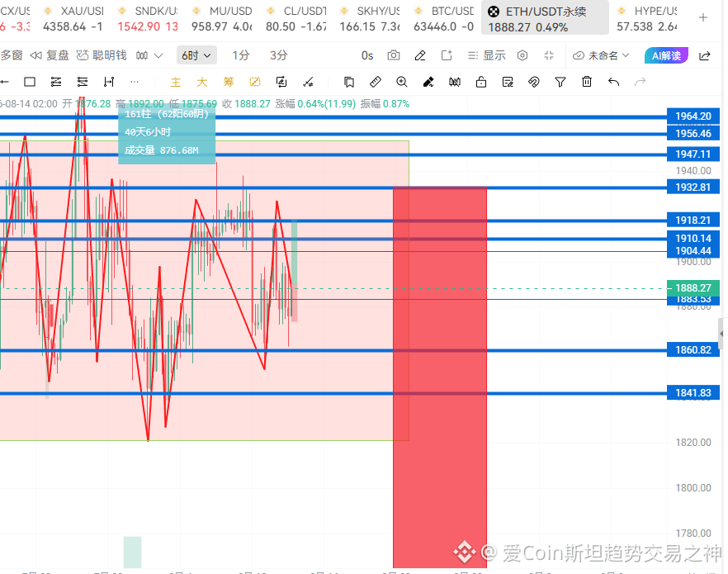
Task: Add a new symbol tab with plus
Action: click(x=703, y=17)
